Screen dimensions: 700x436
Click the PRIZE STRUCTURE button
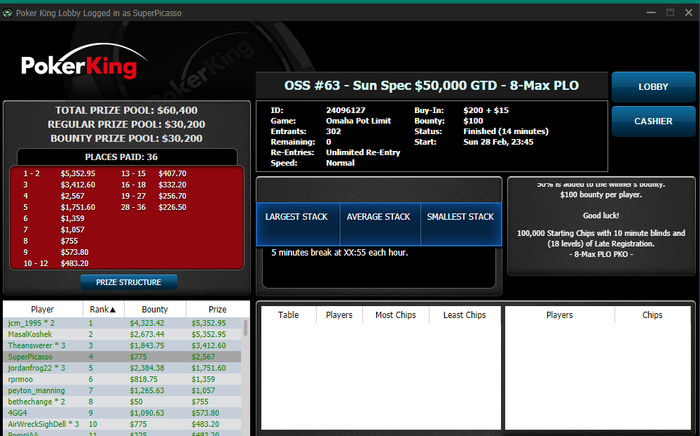[129, 282]
